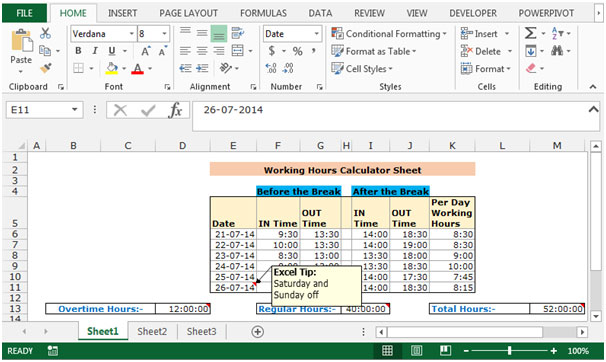606x362 pixels.
Task: Click Find & Select binoculars icon
Action: (x=557, y=51)
